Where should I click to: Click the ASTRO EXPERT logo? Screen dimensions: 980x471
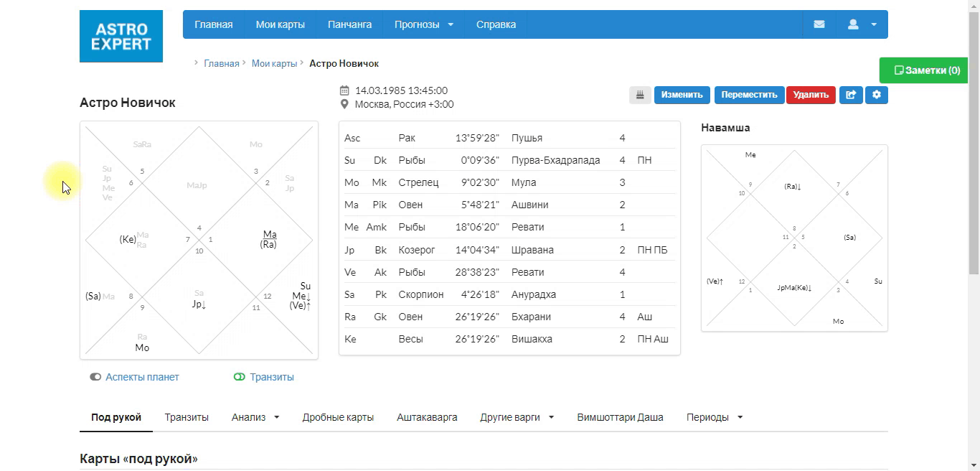(x=121, y=36)
